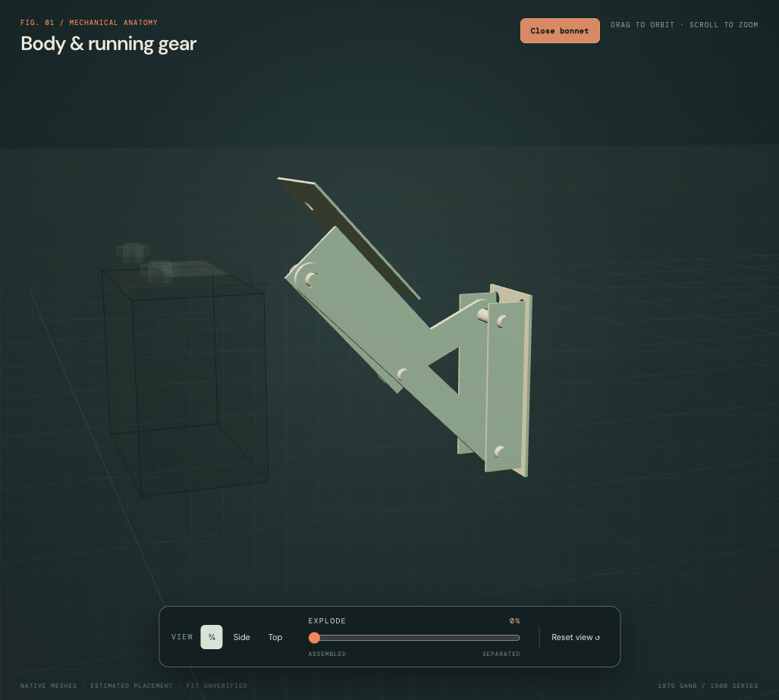The height and width of the screenshot is (700, 779).
Task: Click the 'DRAG TO ORBIT · SCROLL TO ZOOM' hint
Action: coord(684,25)
